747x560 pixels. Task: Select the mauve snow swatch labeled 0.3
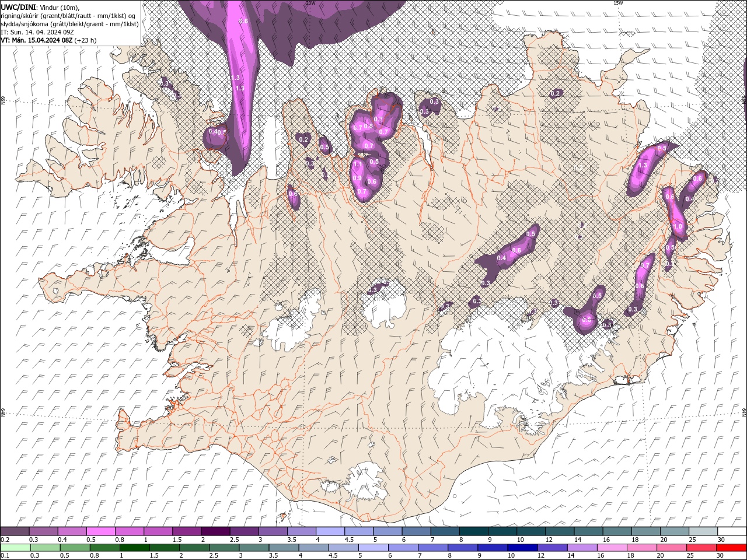[43, 531]
